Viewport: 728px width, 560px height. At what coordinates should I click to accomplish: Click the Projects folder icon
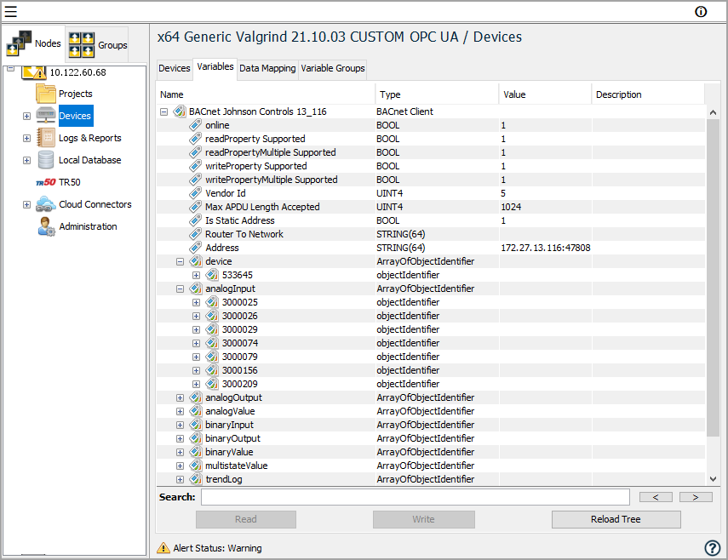point(46,94)
